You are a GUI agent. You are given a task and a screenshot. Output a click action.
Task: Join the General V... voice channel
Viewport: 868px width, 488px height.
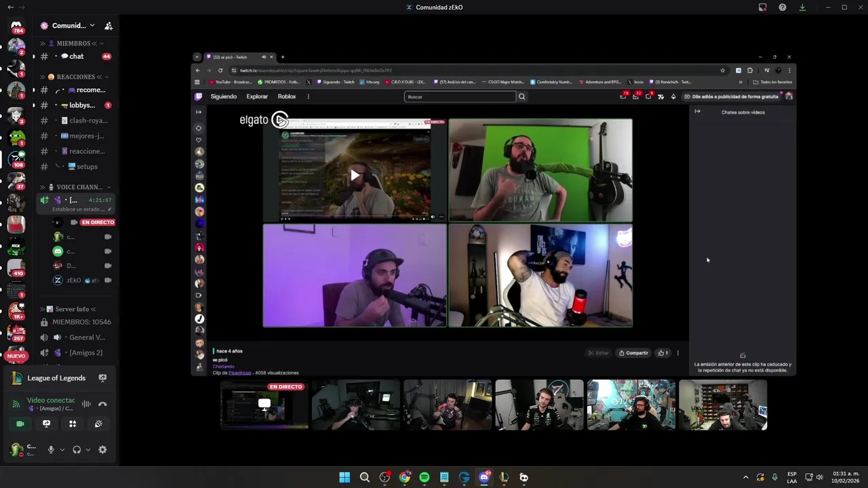coord(75,337)
